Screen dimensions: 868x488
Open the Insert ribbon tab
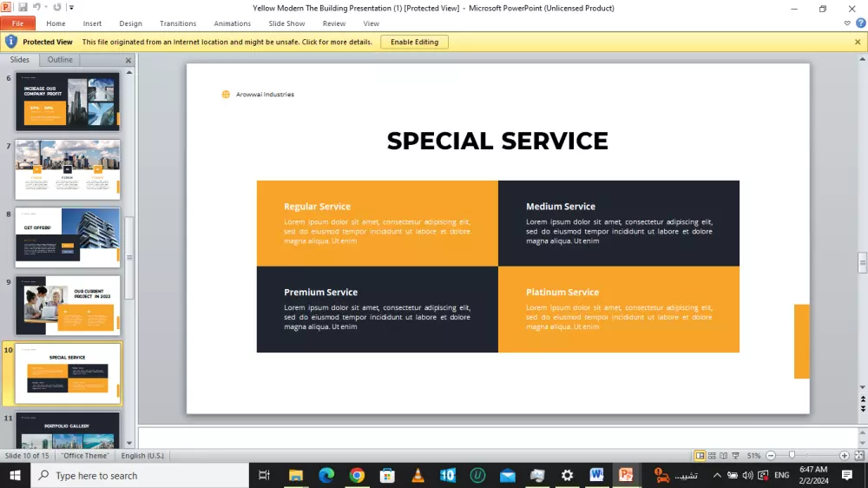click(93, 23)
